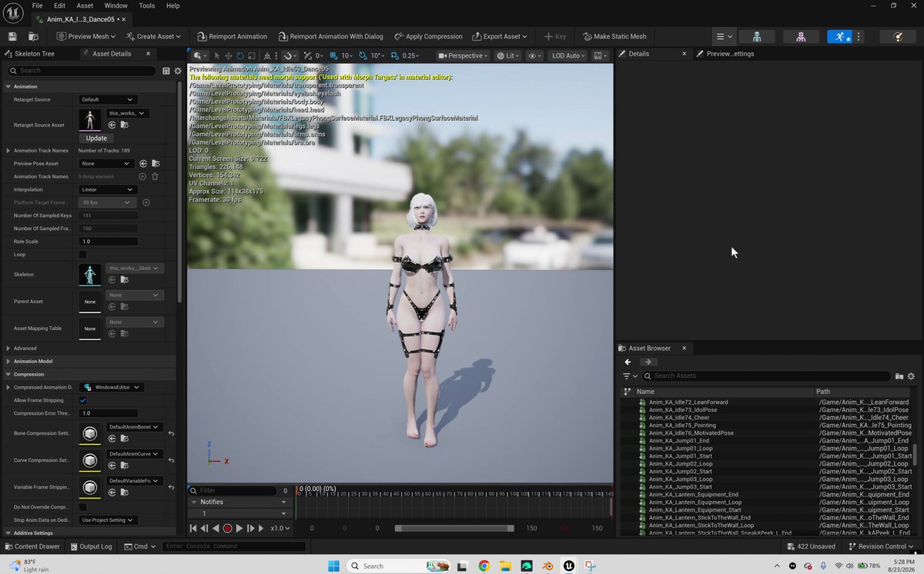This screenshot has height=574, width=924.
Task: Open the Tools menu
Action: click(146, 5)
